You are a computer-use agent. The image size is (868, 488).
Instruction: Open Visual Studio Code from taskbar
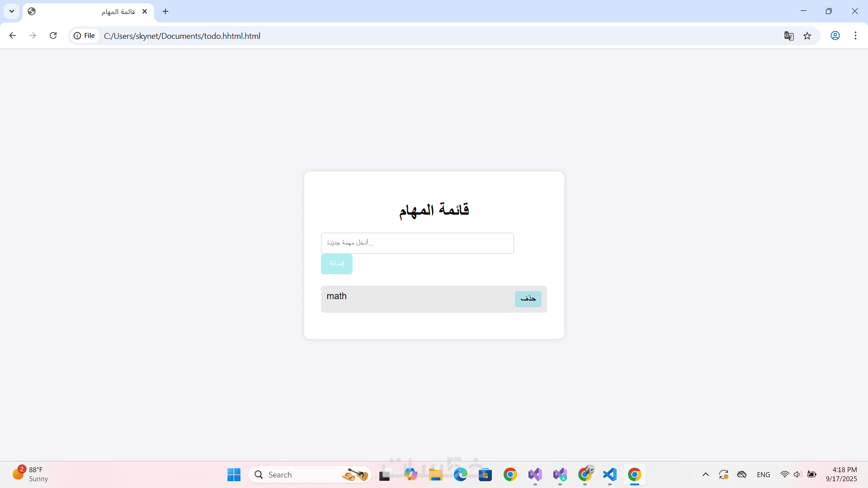pyautogui.click(x=609, y=474)
